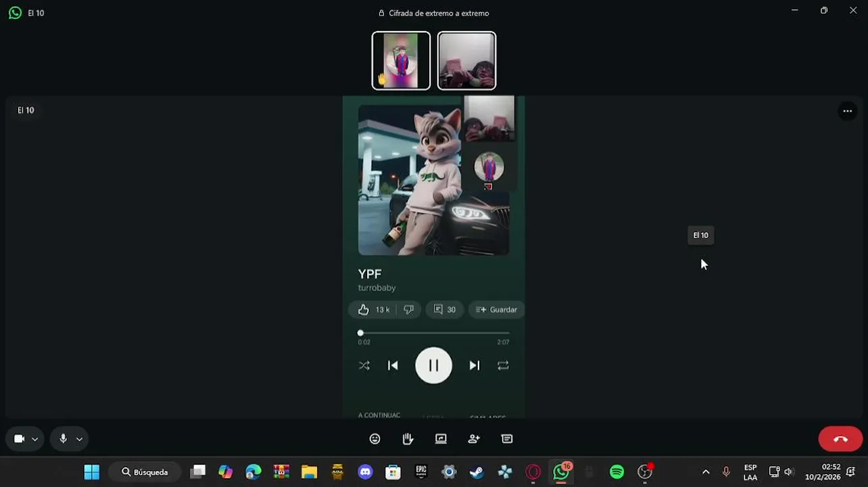868x487 pixels.
Task: Open Settings gear on taskbar
Action: coord(449,472)
